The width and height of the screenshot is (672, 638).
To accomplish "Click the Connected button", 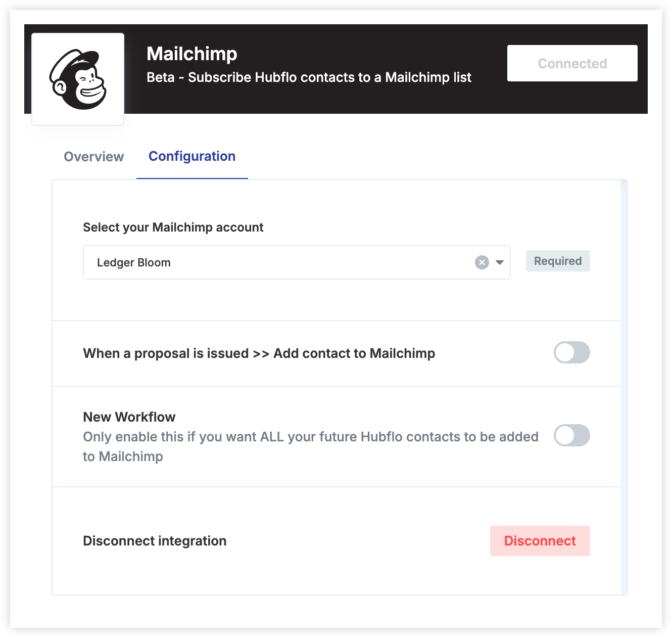I will (x=572, y=63).
